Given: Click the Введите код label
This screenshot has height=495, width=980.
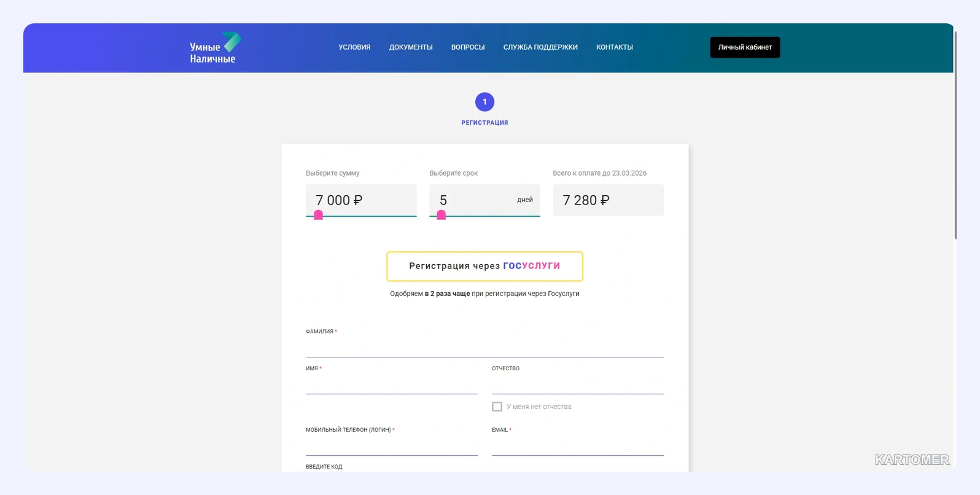Looking at the screenshot, I should [324, 467].
